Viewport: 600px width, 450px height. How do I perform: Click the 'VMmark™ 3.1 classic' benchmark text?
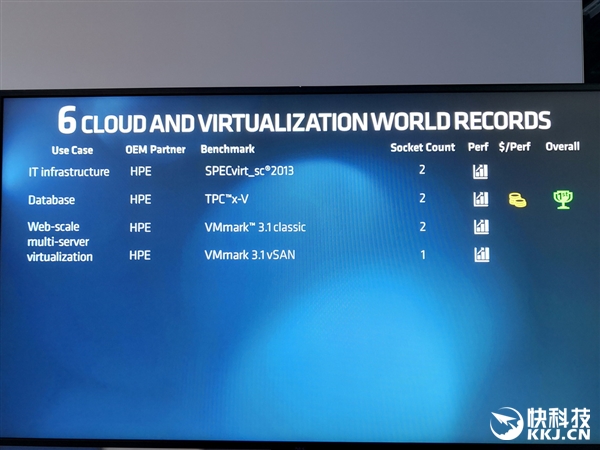pos(255,227)
